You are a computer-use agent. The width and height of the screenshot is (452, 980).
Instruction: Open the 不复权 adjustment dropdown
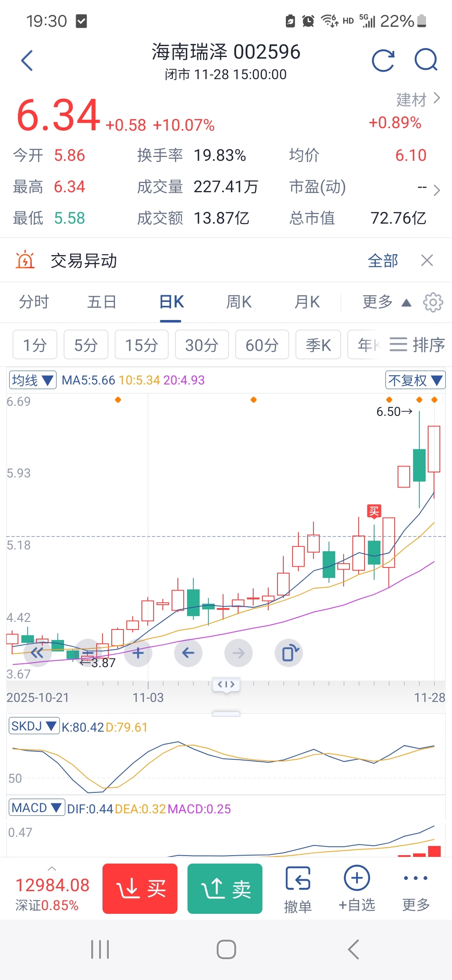coord(415,380)
